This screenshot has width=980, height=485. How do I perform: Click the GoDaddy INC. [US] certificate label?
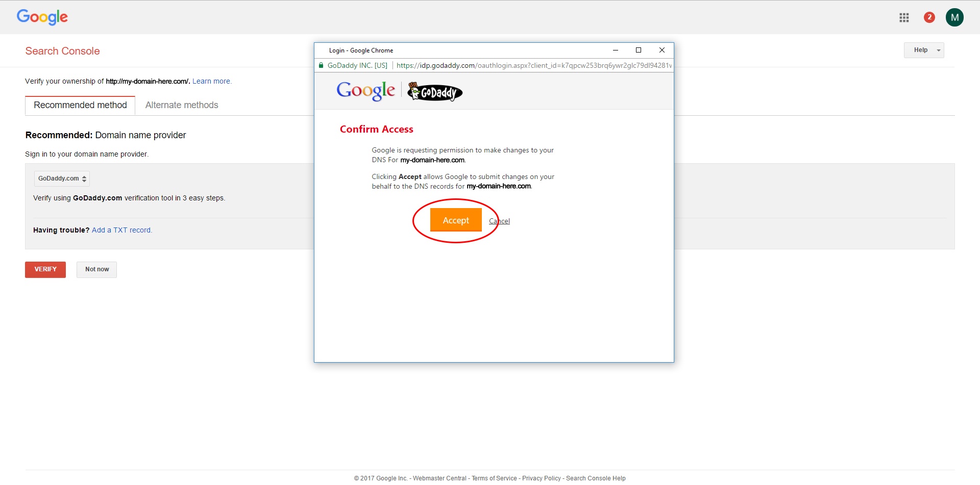(357, 65)
